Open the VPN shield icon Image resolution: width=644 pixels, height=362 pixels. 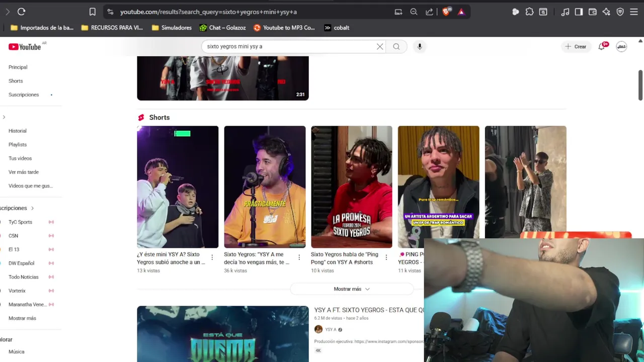pos(620,12)
